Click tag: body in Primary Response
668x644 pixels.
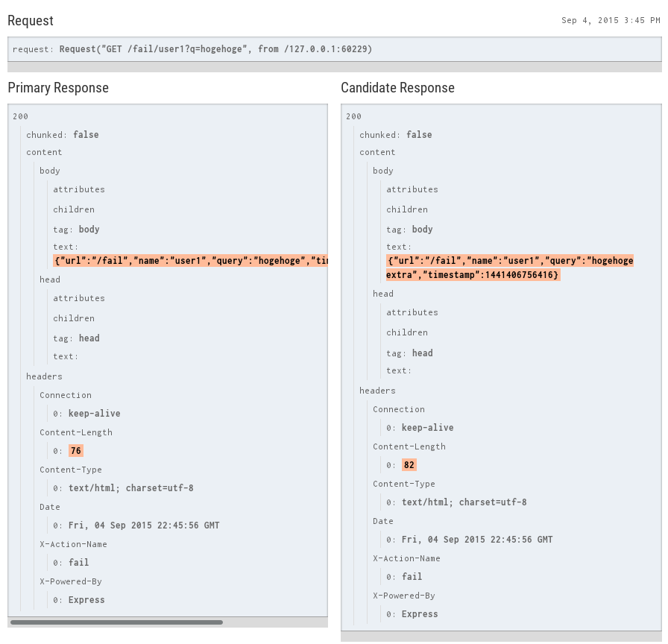[76, 229]
